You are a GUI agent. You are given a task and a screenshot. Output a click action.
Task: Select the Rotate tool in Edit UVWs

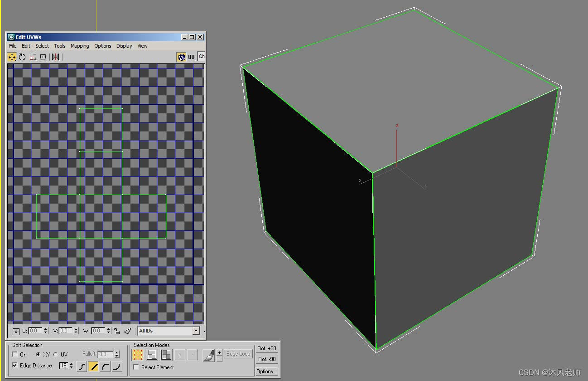(22, 57)
